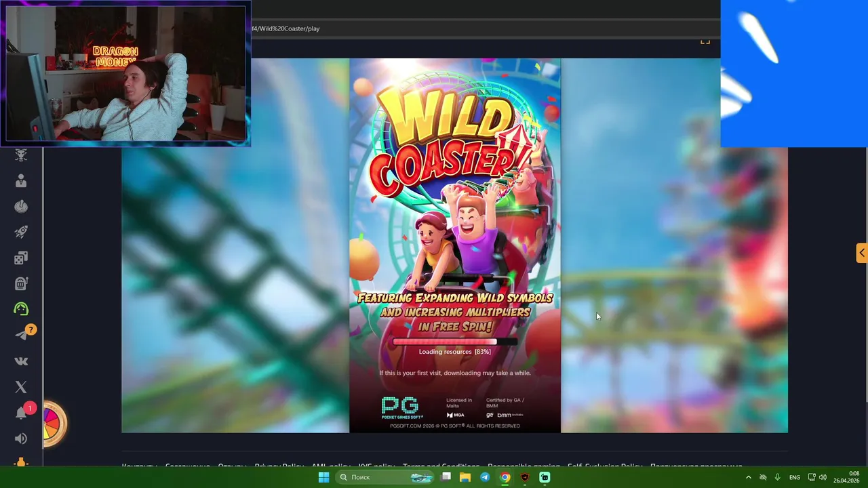The image size is (868, 488).
Task: Open File Explorer from taskbar
Action: 465,477
